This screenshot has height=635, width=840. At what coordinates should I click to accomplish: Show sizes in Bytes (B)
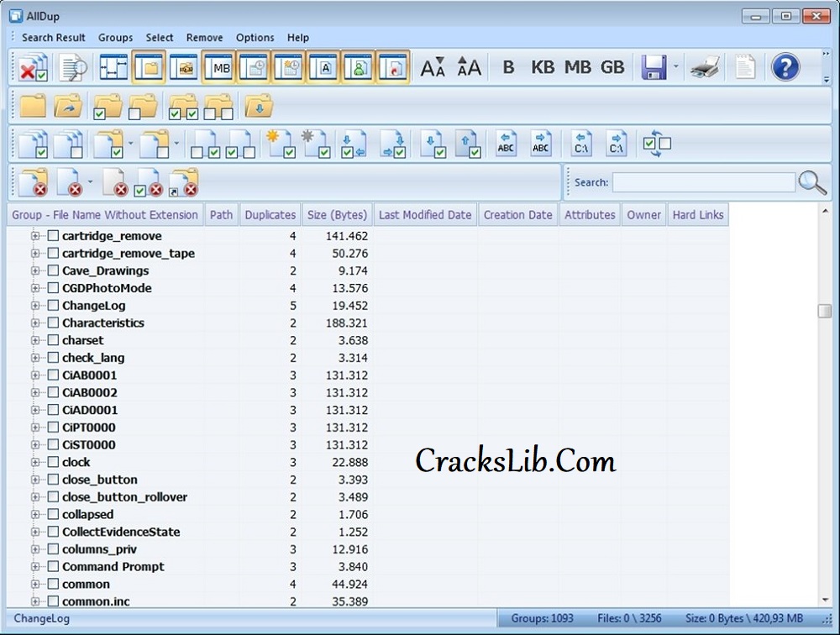pyautogui.click(x=508, y=67)
